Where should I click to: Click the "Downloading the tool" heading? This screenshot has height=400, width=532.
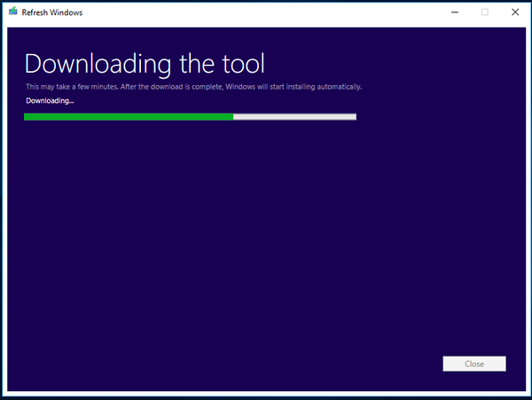[x=145, y=64]
